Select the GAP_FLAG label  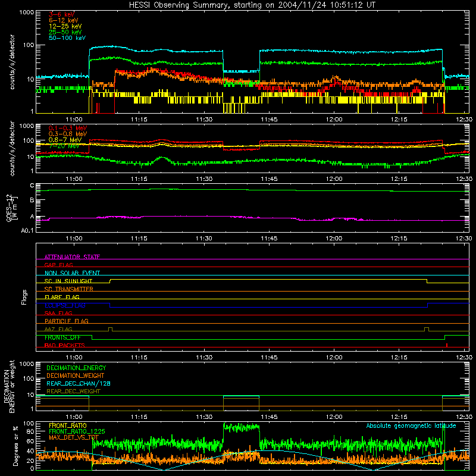(x=58, y=265)
